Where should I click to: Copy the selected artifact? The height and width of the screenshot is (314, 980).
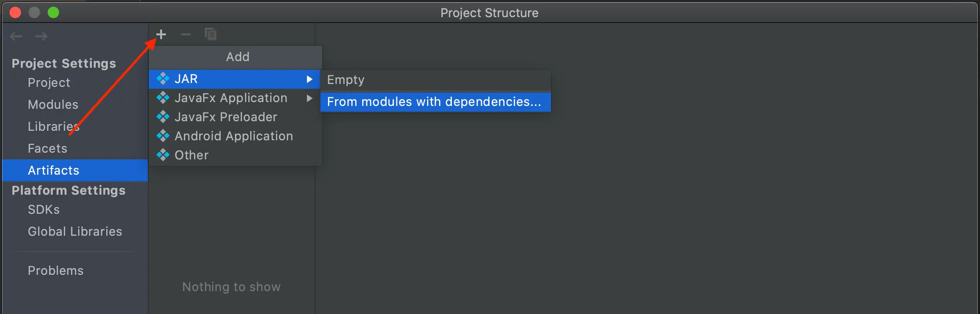point(211,34)
